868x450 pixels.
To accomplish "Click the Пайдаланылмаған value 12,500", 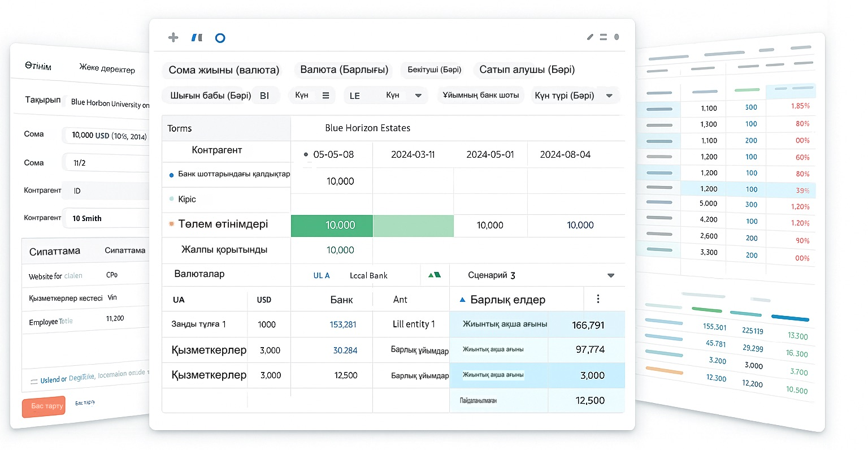I will coord(590,400).
